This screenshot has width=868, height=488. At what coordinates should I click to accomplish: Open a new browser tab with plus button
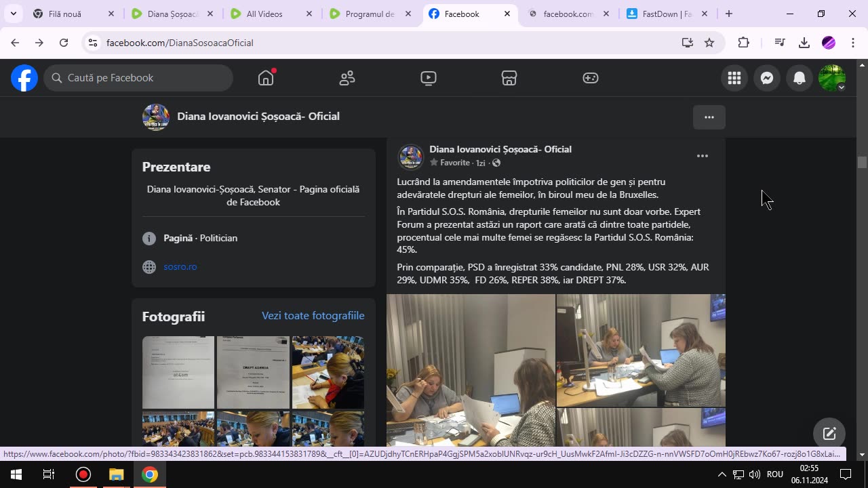(729, 14)
